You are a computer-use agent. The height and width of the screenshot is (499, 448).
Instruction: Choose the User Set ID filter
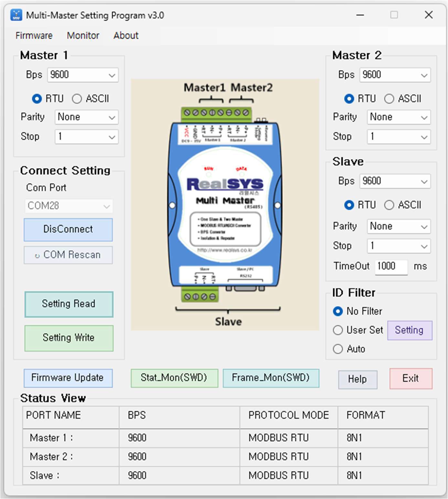(338, 330)
